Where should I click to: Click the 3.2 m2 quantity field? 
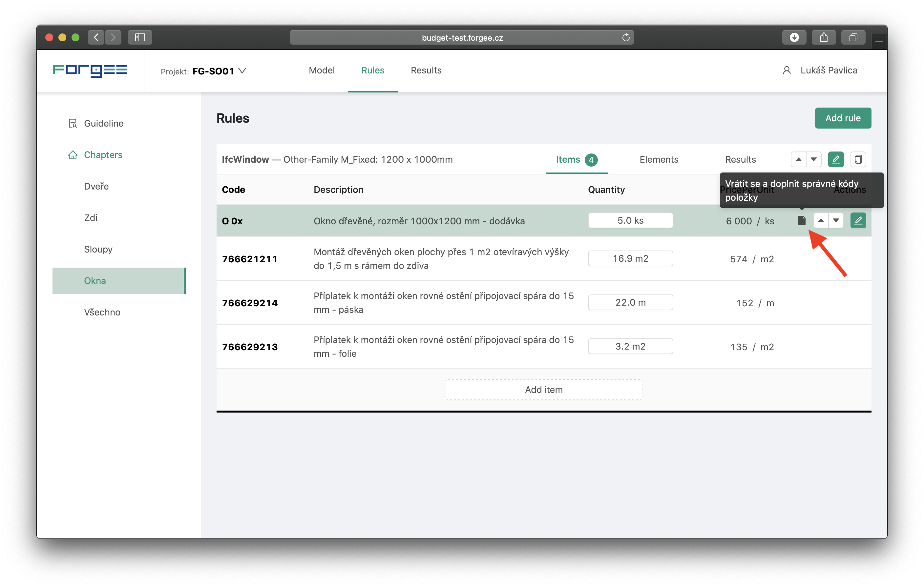tap(630, 346)
